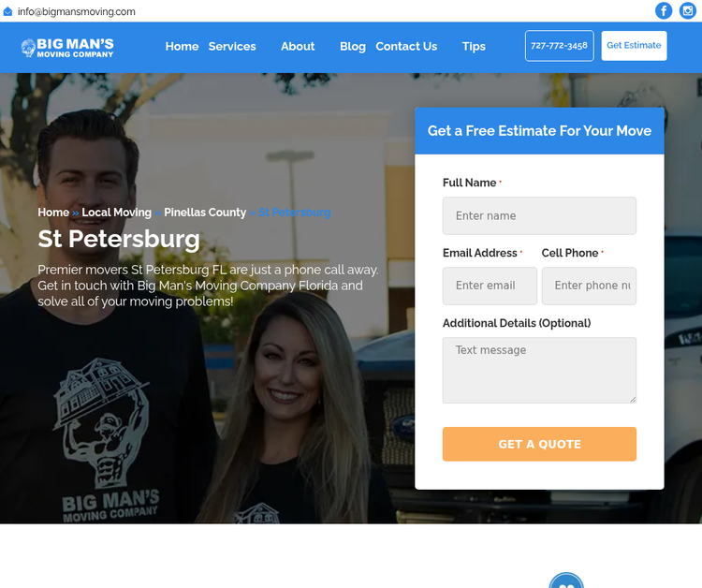Select the Tips nav item
This screenshot has width=702, height=588.
(x=474, y=47)
